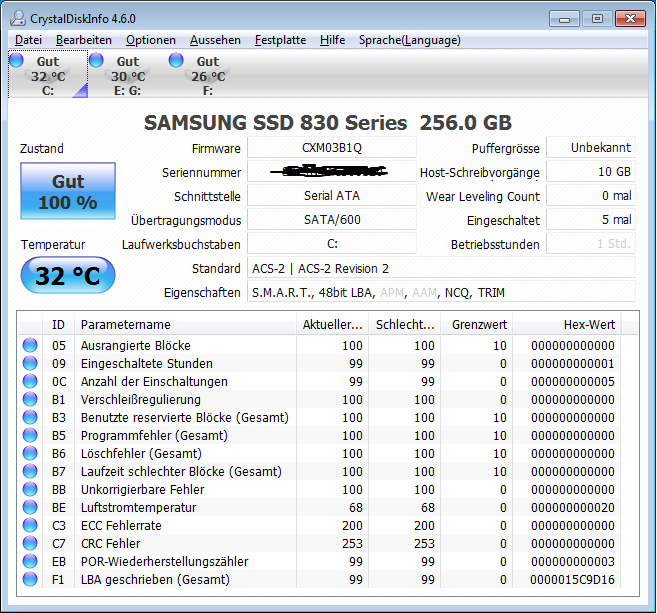This screenshot has height=613, width=657.
Task: Open the Optionen menu
Action: [x=151, y=40]
